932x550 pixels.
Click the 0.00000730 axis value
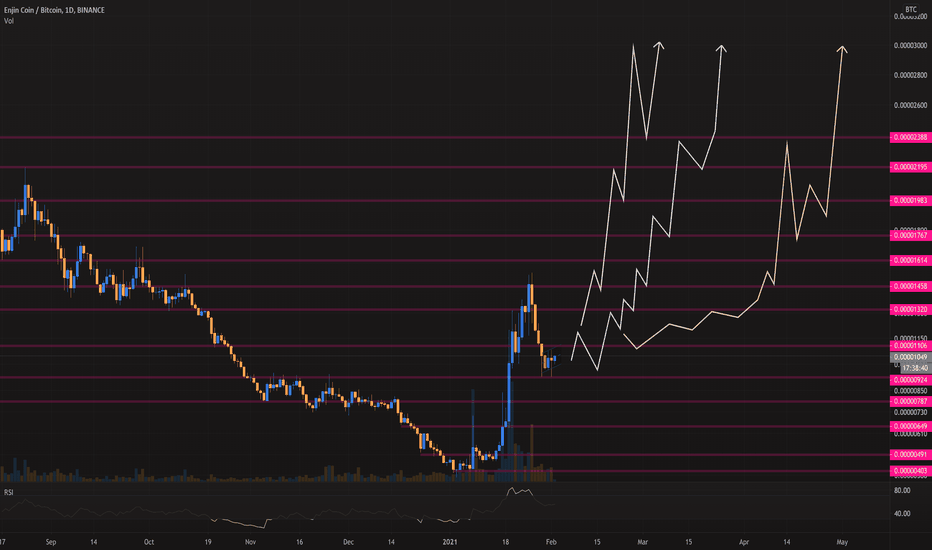click(910, 413)
